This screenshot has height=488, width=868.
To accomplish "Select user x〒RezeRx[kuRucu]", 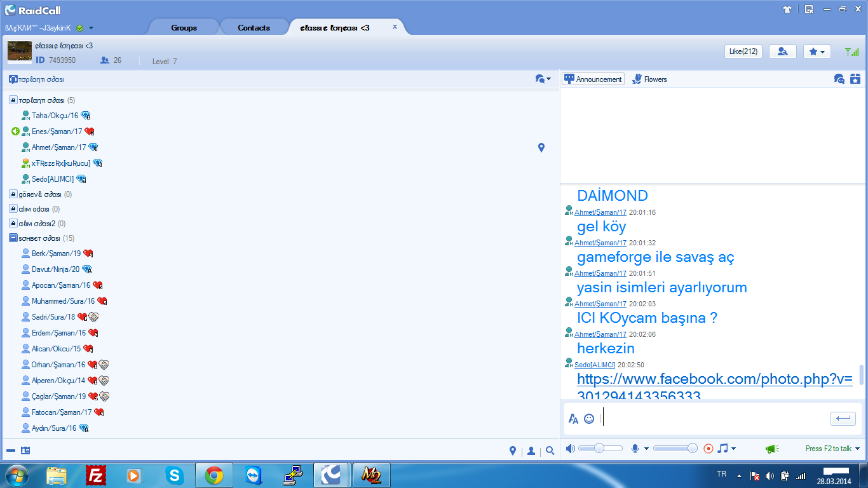I will tap(61, 163).
